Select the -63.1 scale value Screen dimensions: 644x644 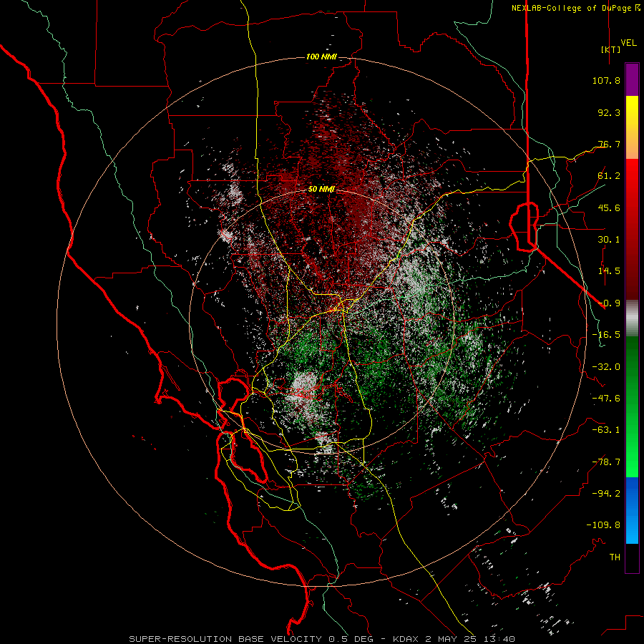tap(606, 430)
